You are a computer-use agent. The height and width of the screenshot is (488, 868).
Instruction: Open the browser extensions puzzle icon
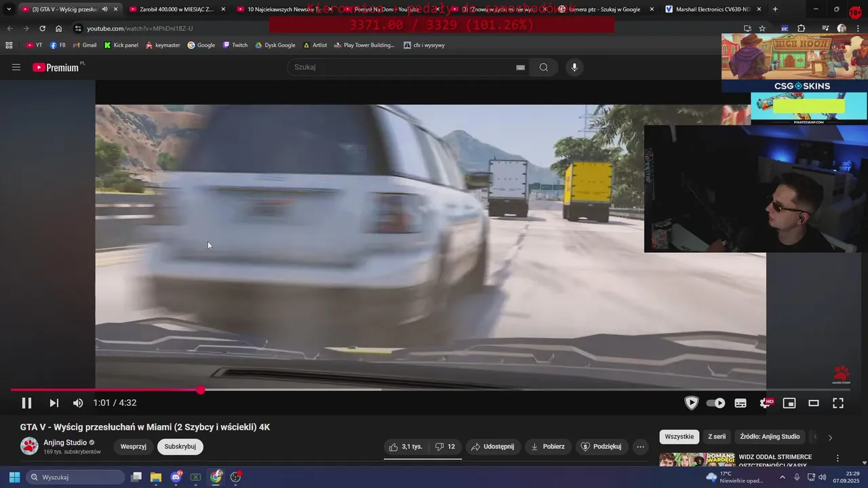[x=801, y=28]
